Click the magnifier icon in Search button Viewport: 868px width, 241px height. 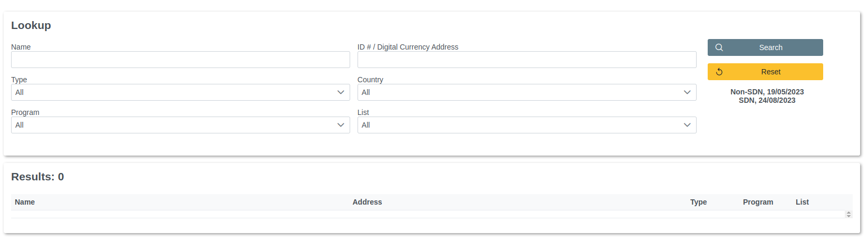[x=719, y=47]
